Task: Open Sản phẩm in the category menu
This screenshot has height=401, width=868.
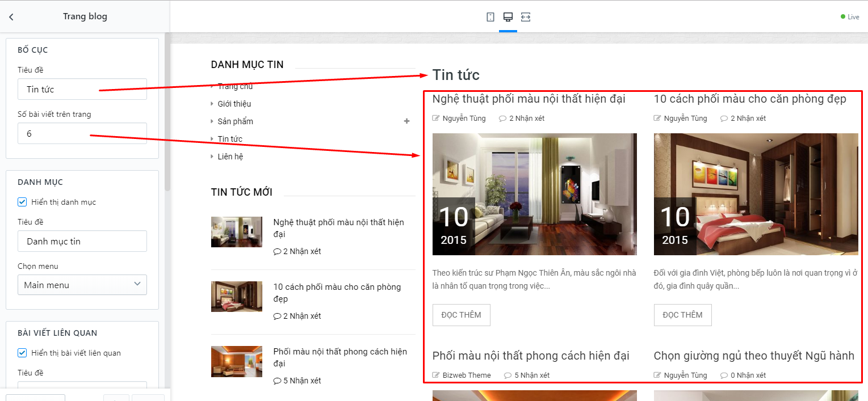Action: pyautogui.click(x=235, y=121)
